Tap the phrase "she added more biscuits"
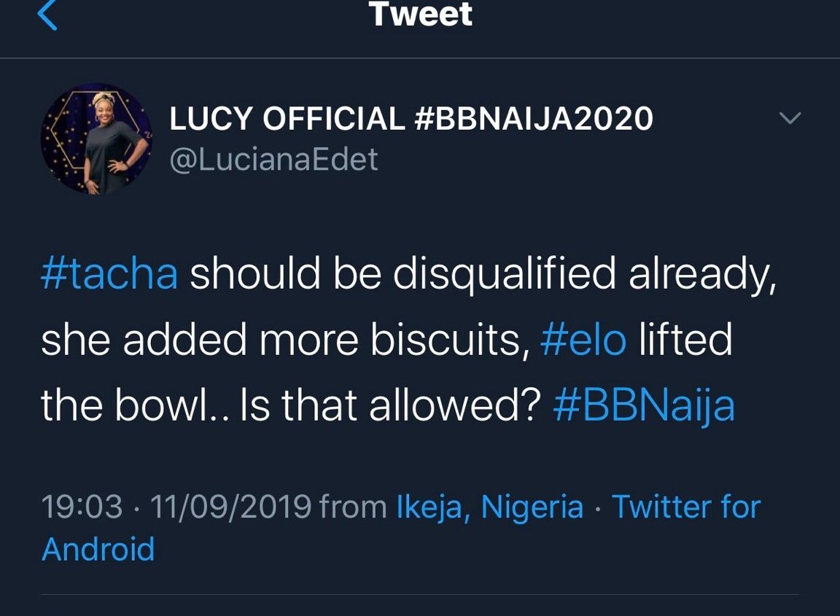The width and height of the screenshot is (840, 616). (284, 340)
